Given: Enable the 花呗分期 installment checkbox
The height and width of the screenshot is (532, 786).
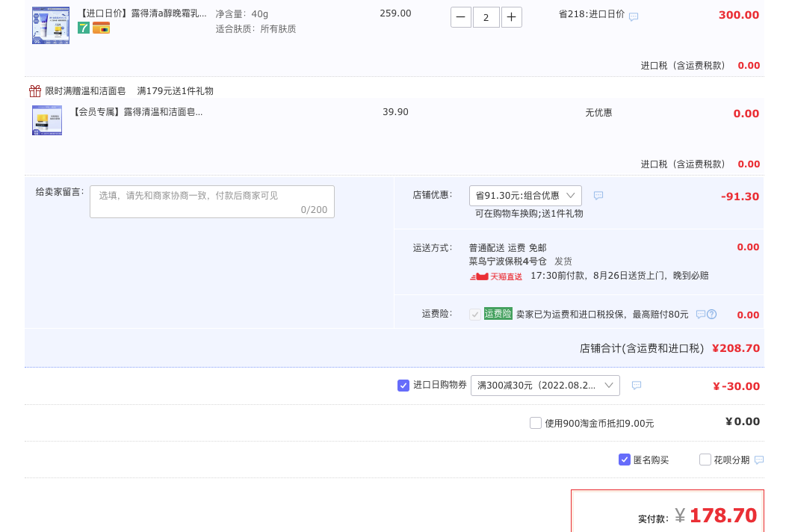Looking at the screenshot, I should pos(705,460).
